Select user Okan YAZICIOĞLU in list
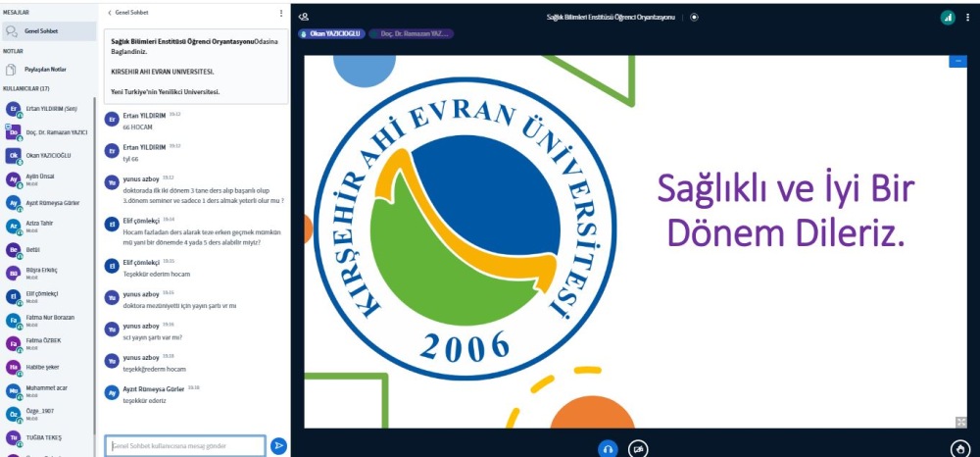The image size is (980, 457). [x=49, y=155]
